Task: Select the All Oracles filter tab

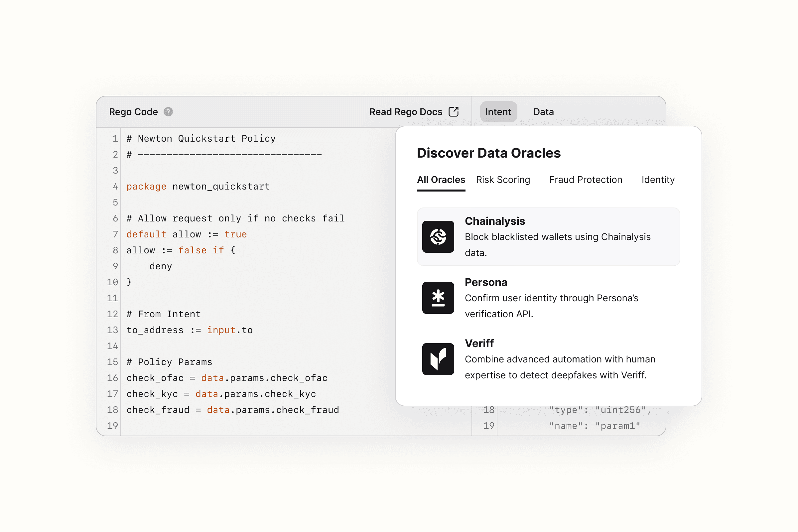Action: (441, 180)
